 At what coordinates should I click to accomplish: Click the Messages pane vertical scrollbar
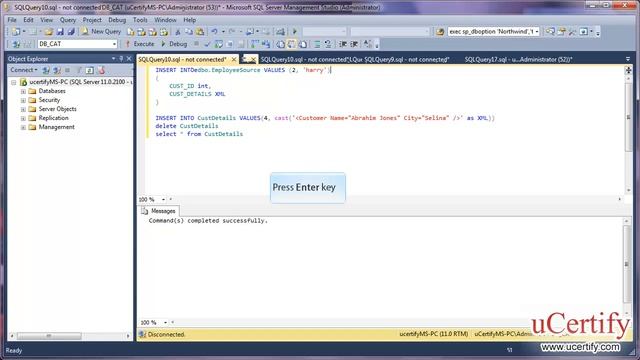click(627, 264)
